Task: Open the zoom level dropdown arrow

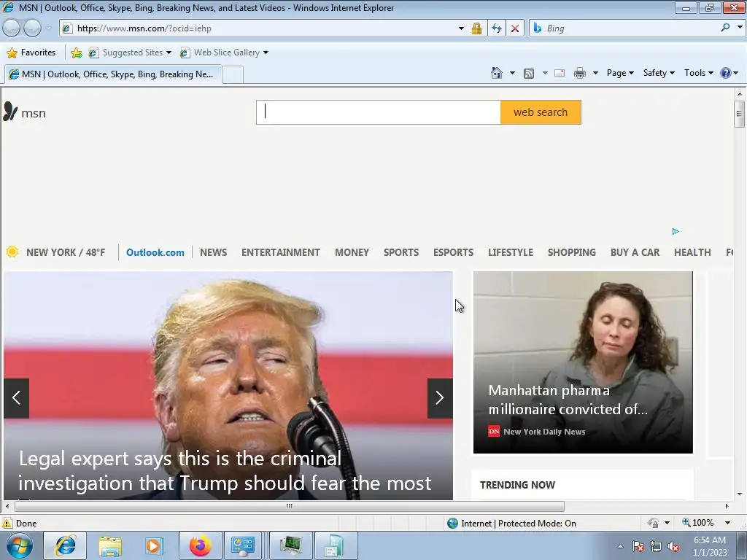Action: (727, 523)
